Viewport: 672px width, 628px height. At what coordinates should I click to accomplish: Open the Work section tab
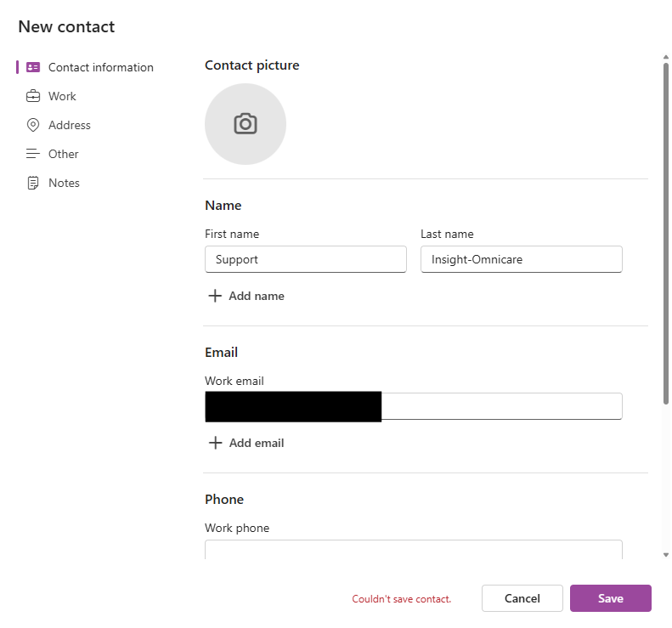tap(62, 96)
